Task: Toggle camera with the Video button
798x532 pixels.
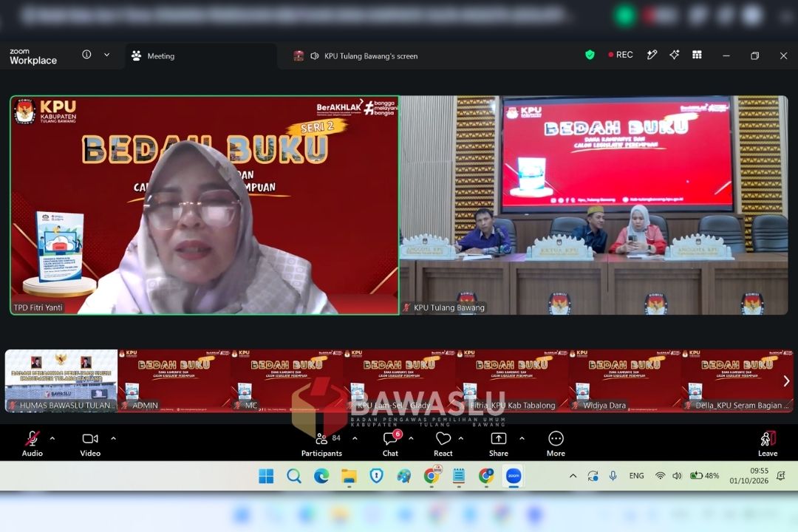Action: 90,443
